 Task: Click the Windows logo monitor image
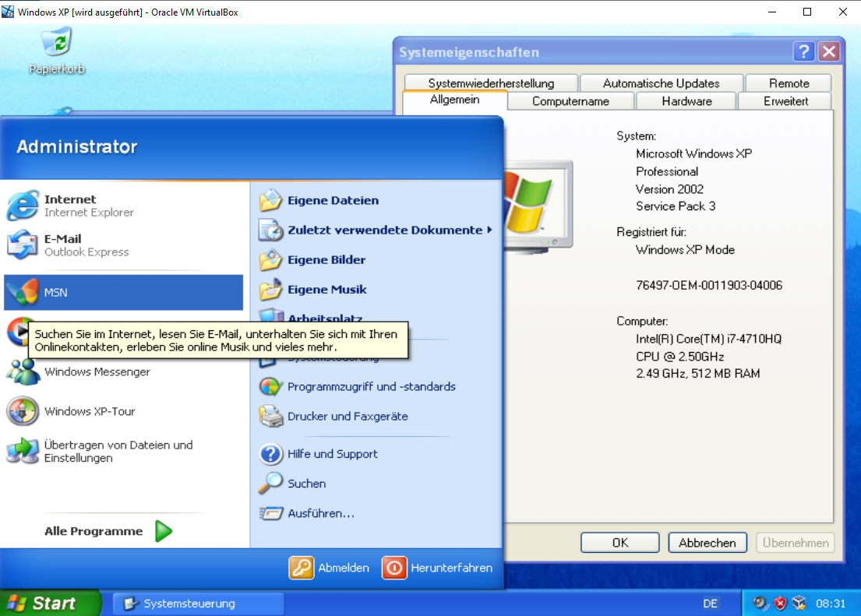click(538, 207)
